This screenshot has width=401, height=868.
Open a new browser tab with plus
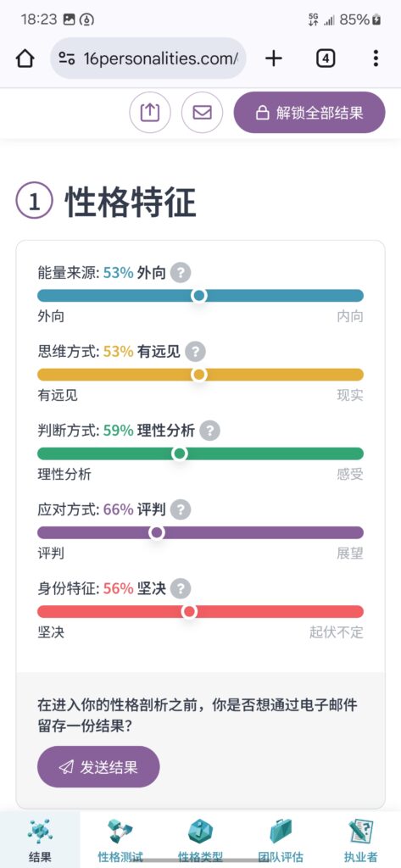click(x=274, y=58)
